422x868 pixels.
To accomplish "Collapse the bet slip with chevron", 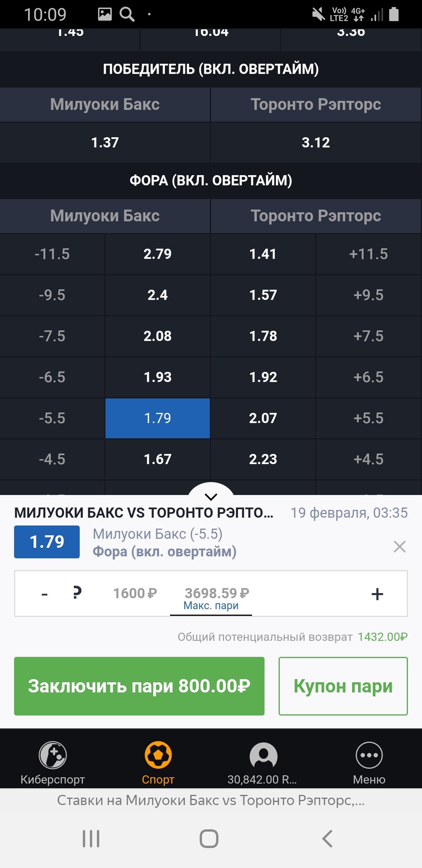I will (211, 497).
